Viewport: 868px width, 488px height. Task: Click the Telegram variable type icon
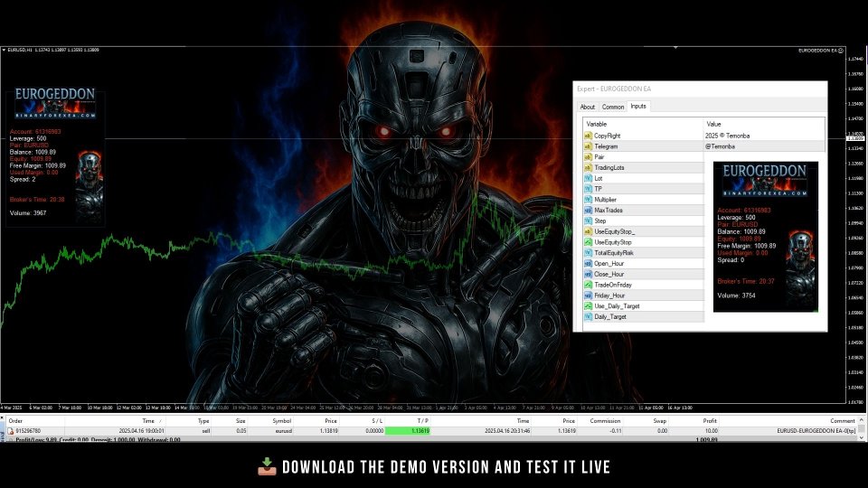(588, 146)
